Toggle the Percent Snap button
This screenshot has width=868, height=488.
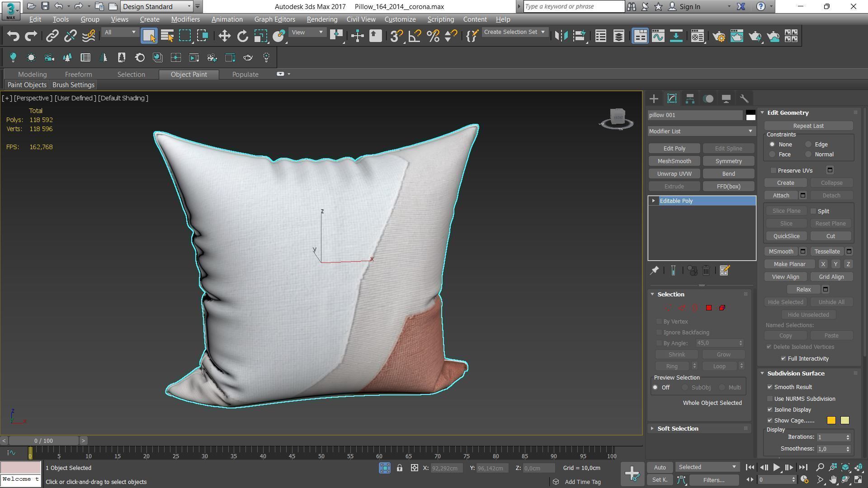tap(433, 36)
